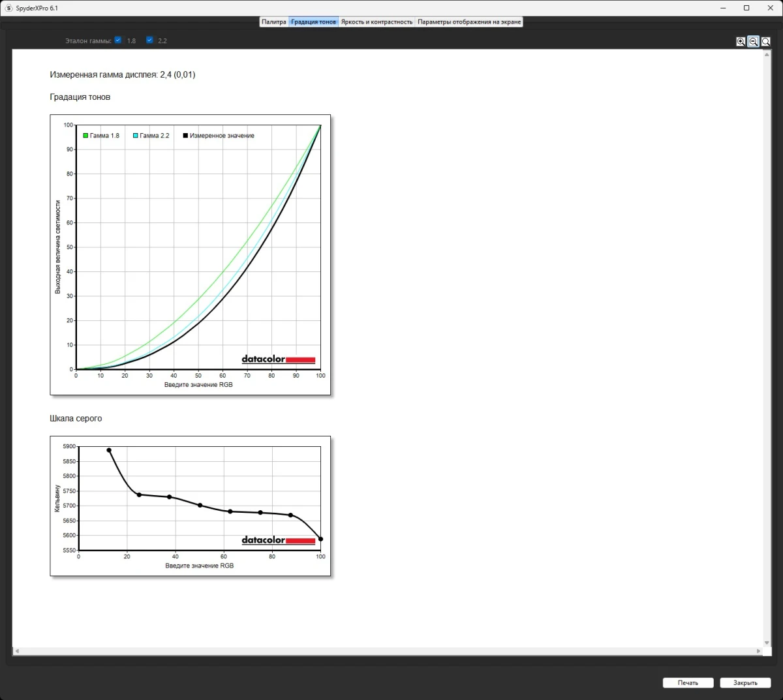Click the green Гамма 1.8 legend swatch
The image size is (783, 700).
coord(85,136)
